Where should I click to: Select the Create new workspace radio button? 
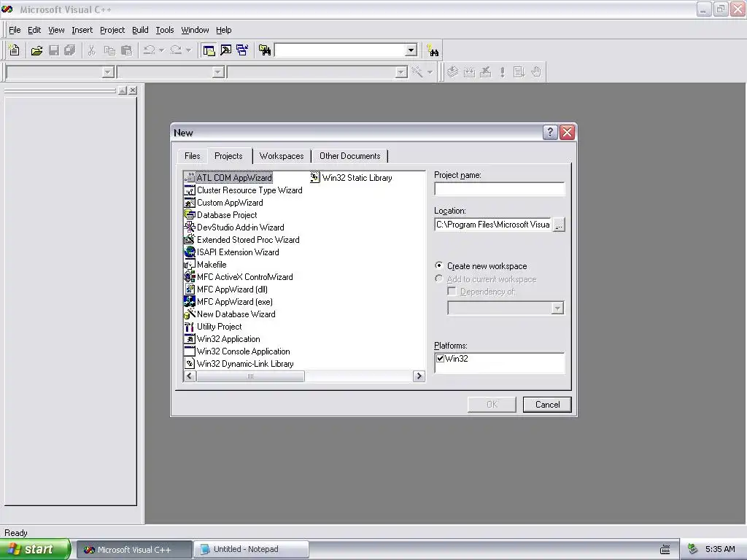(438, 265)
